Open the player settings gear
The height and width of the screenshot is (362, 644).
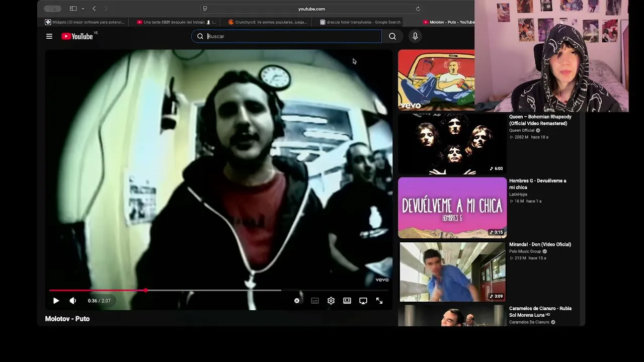(331, 301)
